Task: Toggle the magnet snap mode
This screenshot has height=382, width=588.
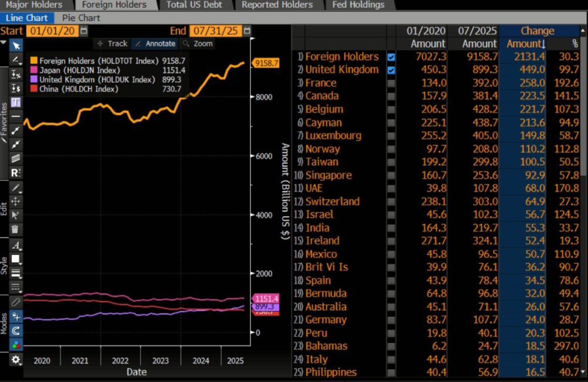Action: (x=16, y=330)
